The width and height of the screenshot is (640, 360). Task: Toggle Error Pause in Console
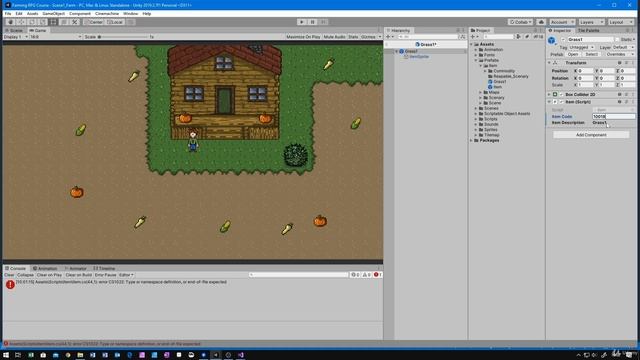point(106,275)
